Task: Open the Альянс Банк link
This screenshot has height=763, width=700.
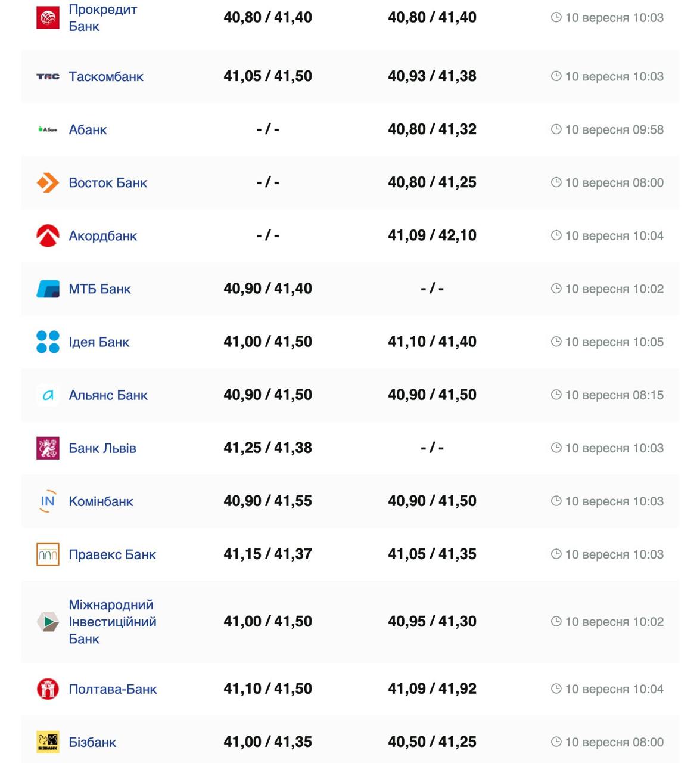Action: 108,395
